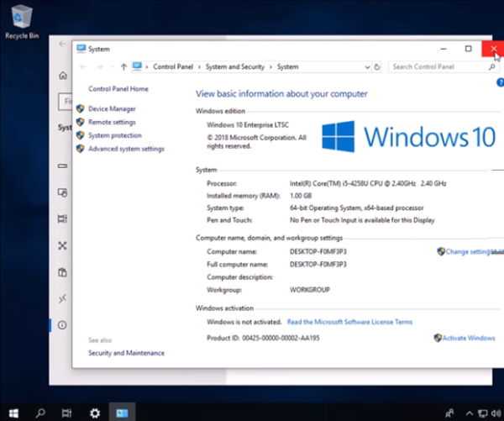
Task: Click the Settings window Home icon
Action: pyautogui.click(x=63, y=76)
